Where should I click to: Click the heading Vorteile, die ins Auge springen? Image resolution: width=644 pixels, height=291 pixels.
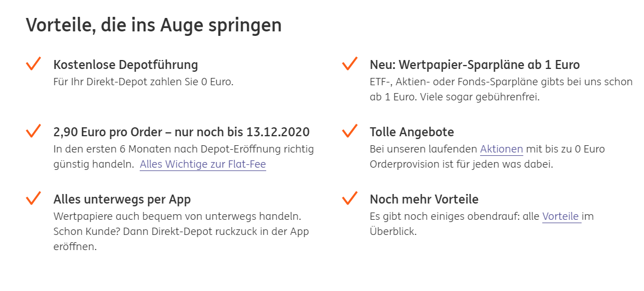pyautogui.click(x=154, y=25)
